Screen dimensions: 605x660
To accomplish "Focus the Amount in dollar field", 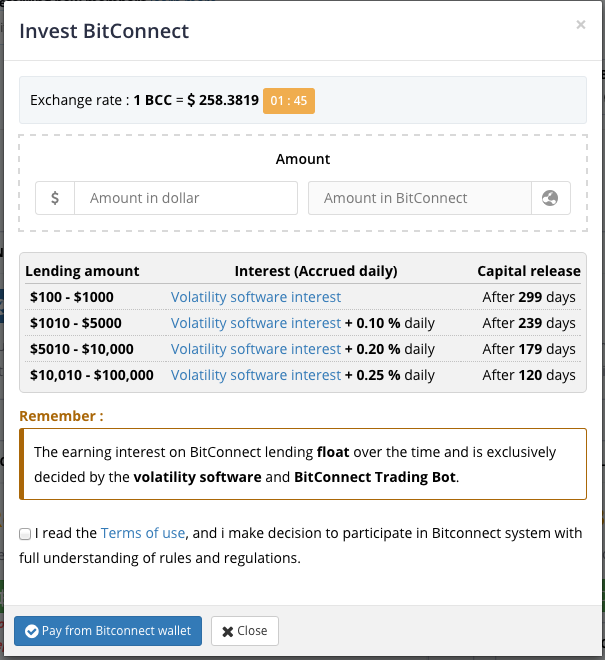I will 186,198.
